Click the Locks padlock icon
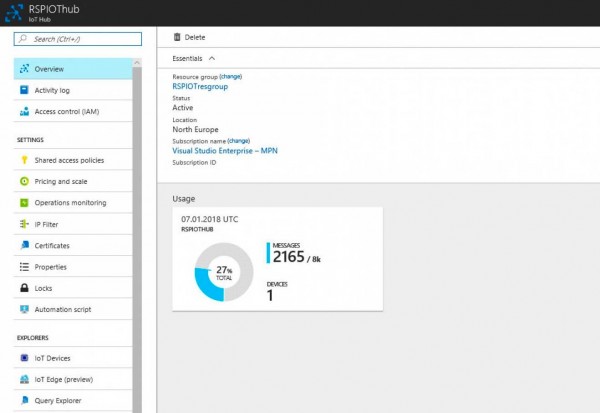The width and height of the screenshot is (600, 413). click(x=23, y=288)
